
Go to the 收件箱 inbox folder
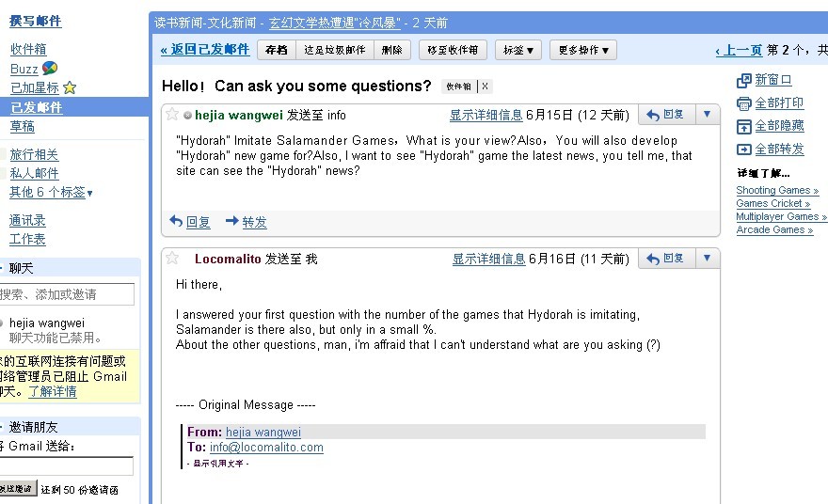[x=28, y=49]
